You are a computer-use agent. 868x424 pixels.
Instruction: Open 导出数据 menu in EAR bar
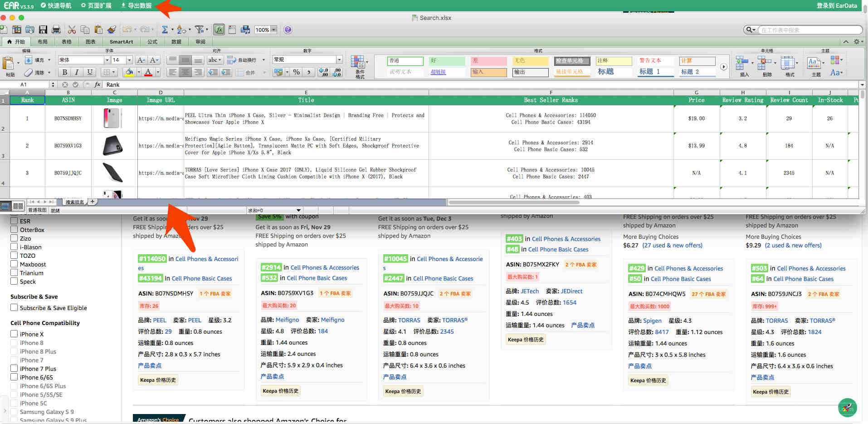pos(136,5)
